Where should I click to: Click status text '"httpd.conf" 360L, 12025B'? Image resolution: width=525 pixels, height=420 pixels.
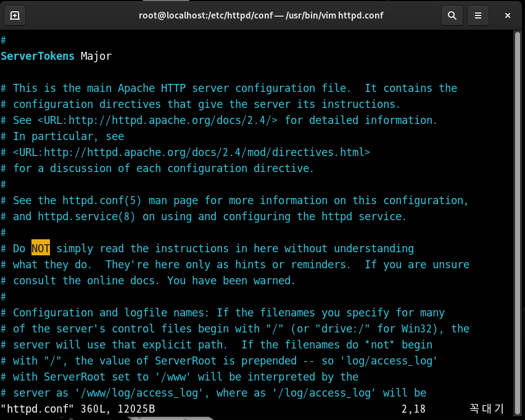(x=78, y=409)
